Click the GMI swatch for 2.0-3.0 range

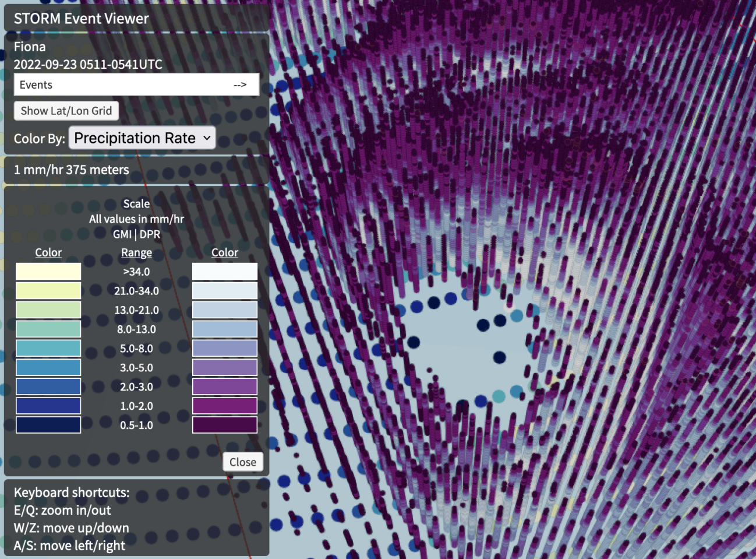[48, 387]
